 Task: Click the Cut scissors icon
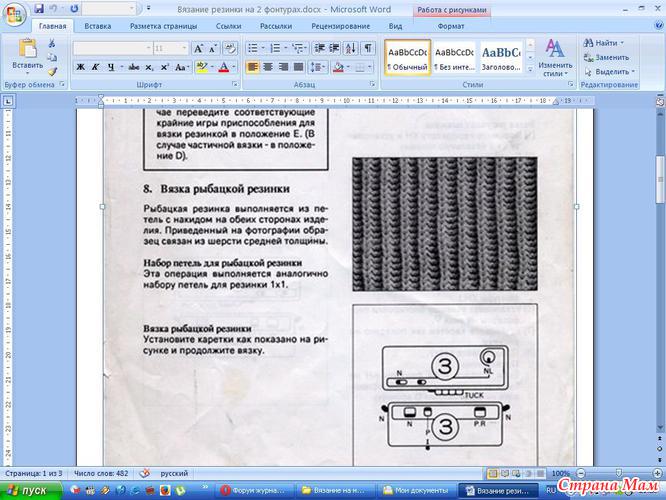point(52,43)
